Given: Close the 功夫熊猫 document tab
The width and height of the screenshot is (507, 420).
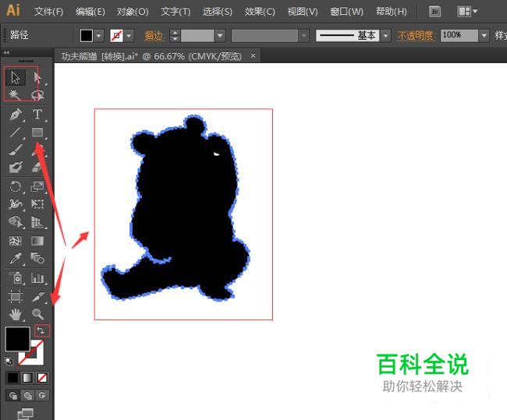Looking at the screenshot, I should pos(253,56).
